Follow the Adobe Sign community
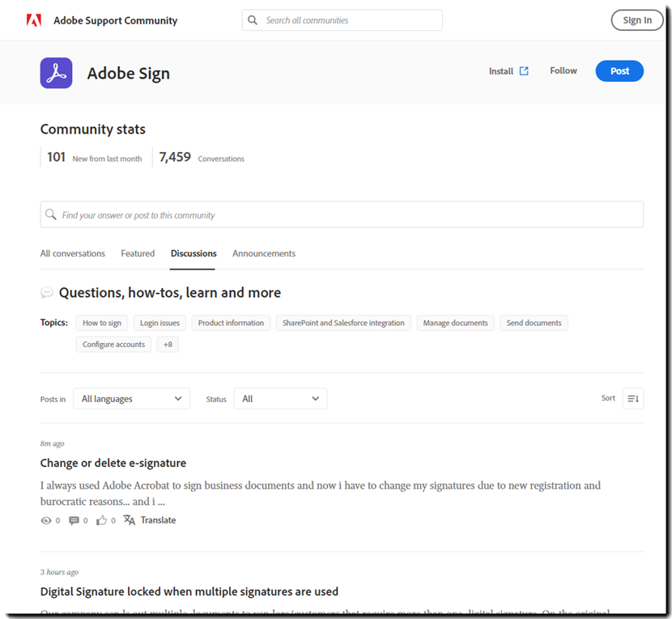672x619 pixels. 564,71
